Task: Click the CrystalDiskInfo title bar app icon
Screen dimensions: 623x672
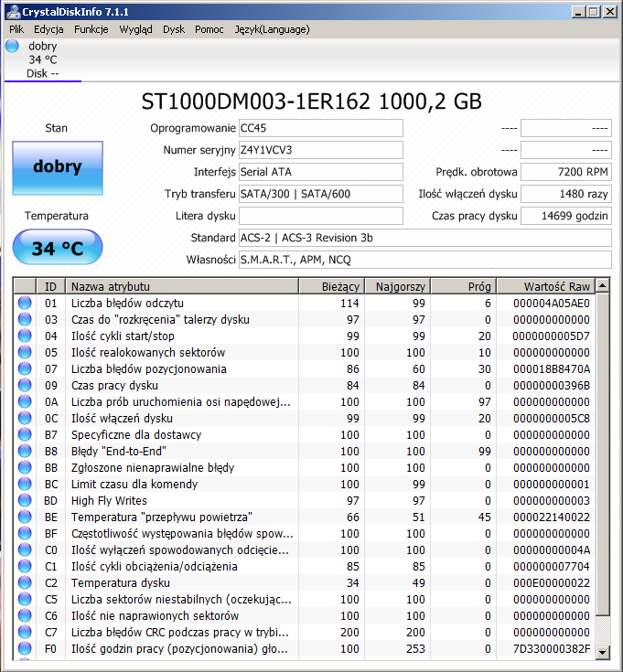Action: 14,12
